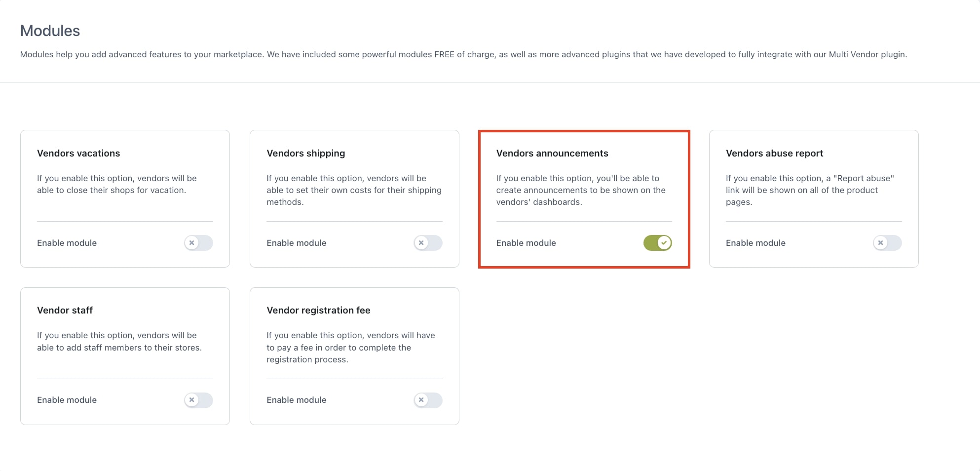The height and width of the screenshot is (471, 980).
Task: Click 'Enable module' label under Vendor staff
Action: pyautogui.click(x=67, y=400)
